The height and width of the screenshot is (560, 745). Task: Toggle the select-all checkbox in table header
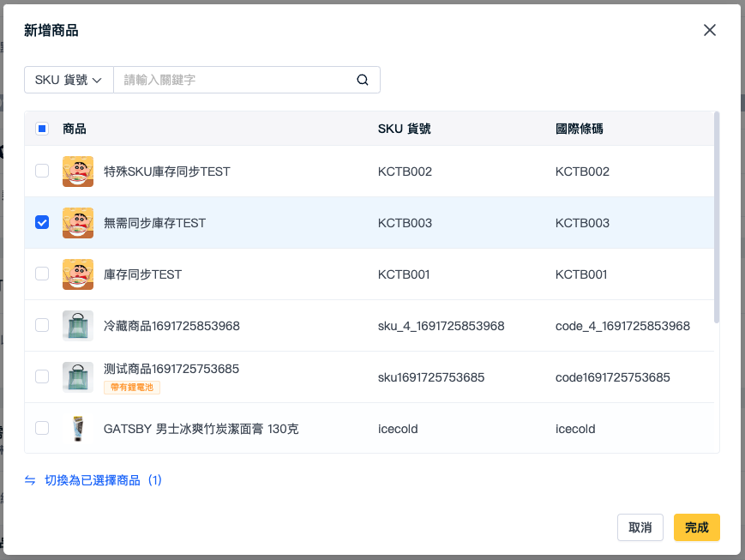pyautogui.click(x=42, y=129)
